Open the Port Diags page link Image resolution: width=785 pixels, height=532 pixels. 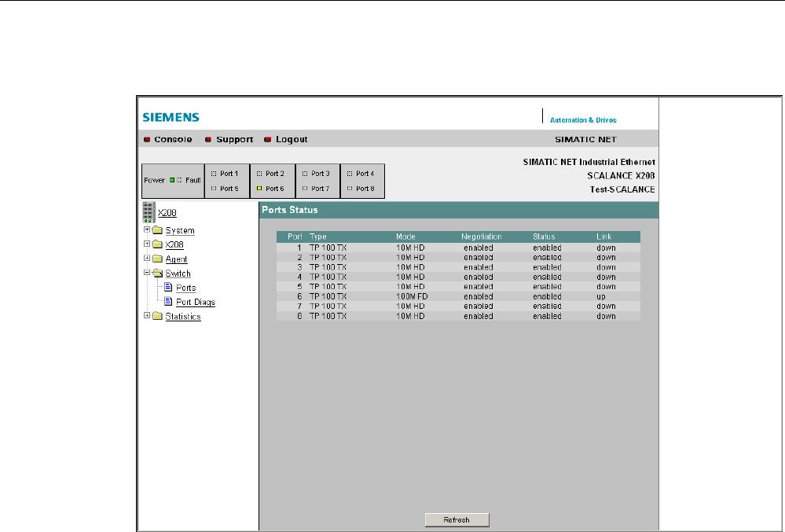tap(195, 303)
